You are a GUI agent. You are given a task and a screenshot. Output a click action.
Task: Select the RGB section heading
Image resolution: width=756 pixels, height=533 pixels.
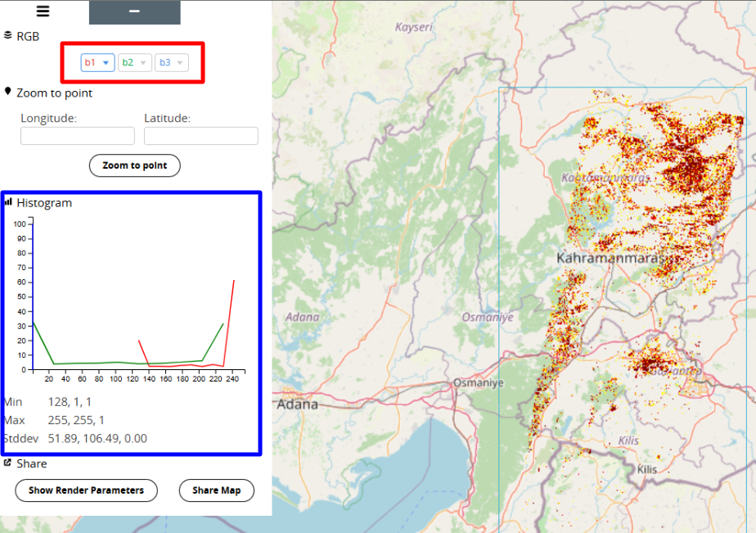click(x=28, y=36)
